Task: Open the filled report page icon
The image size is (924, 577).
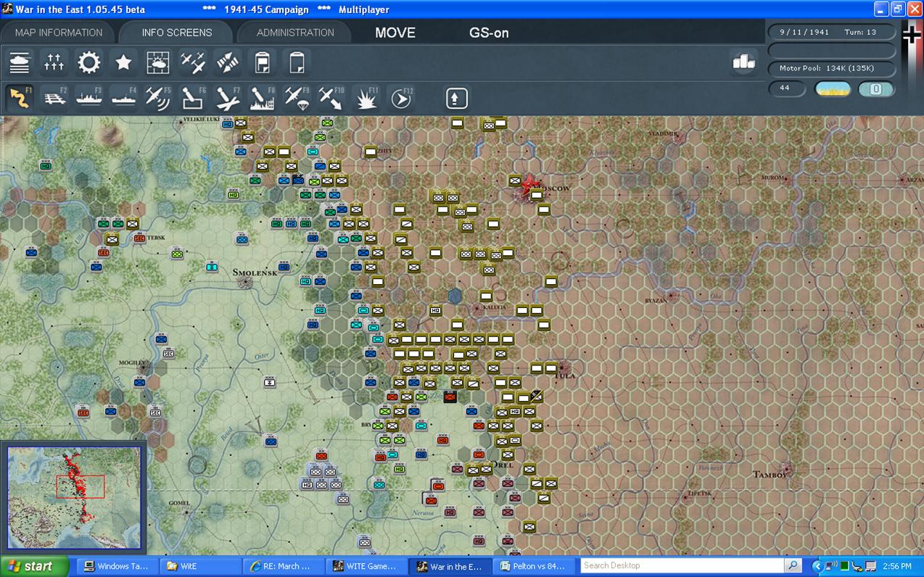Action: tap(263, 63)
